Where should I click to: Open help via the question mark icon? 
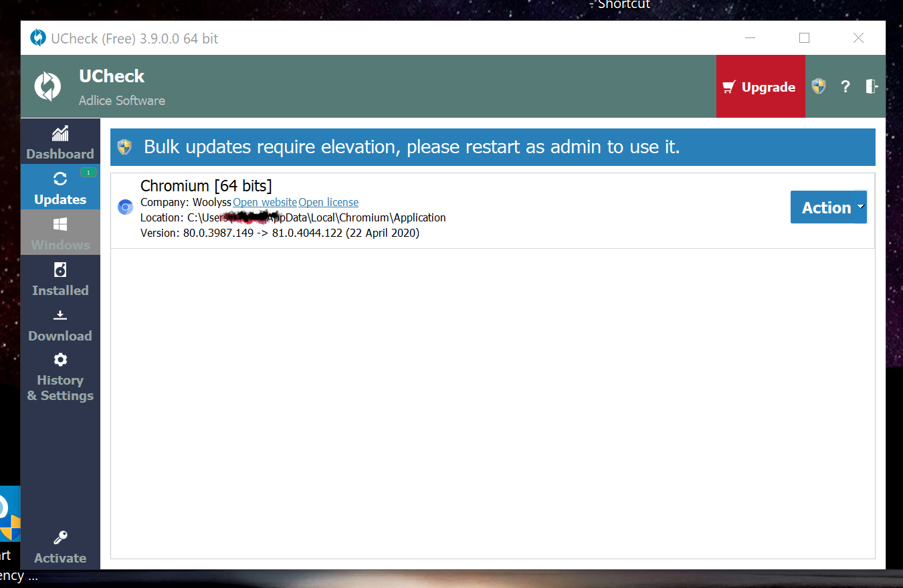[x=845, y=86]
